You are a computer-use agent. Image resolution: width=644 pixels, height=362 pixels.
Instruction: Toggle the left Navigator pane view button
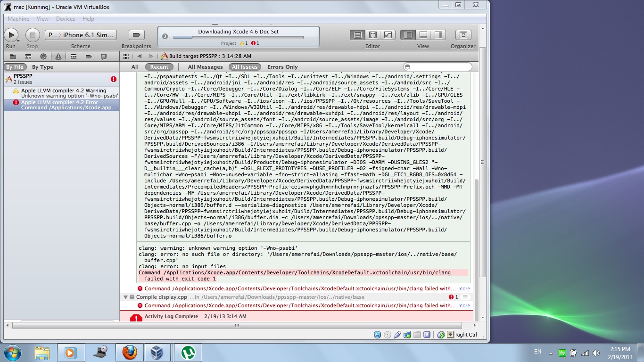click(x=408, y=35)
